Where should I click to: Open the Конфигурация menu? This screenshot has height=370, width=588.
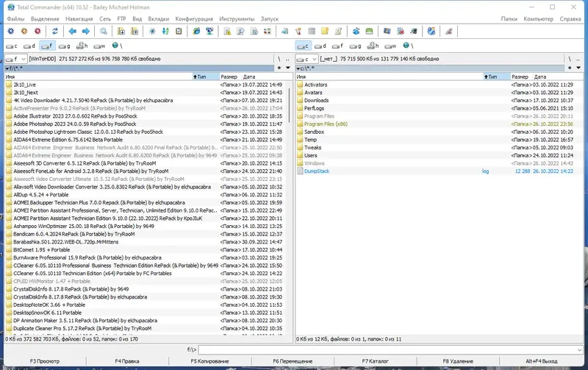(194, 19)
